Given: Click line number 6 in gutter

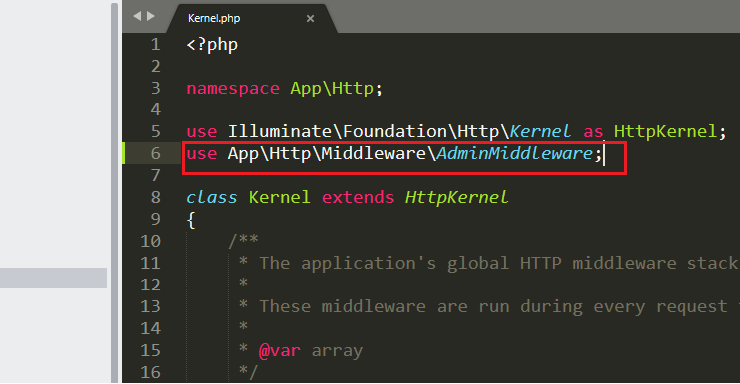Looking at the screenshot, I should [x=156, y=153].
